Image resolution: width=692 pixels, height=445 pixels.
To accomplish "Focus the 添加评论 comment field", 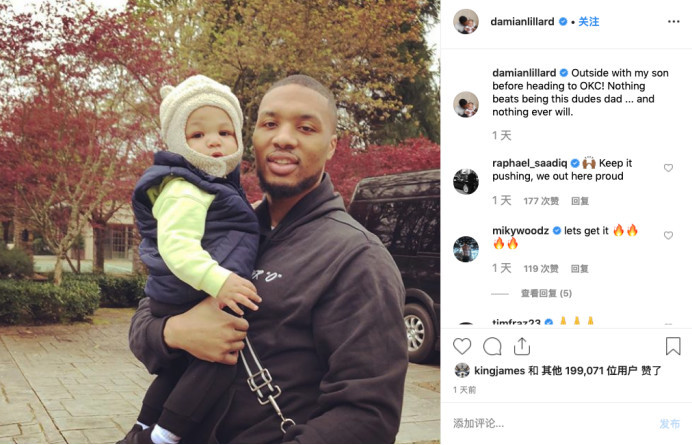I will coord(552,423).
